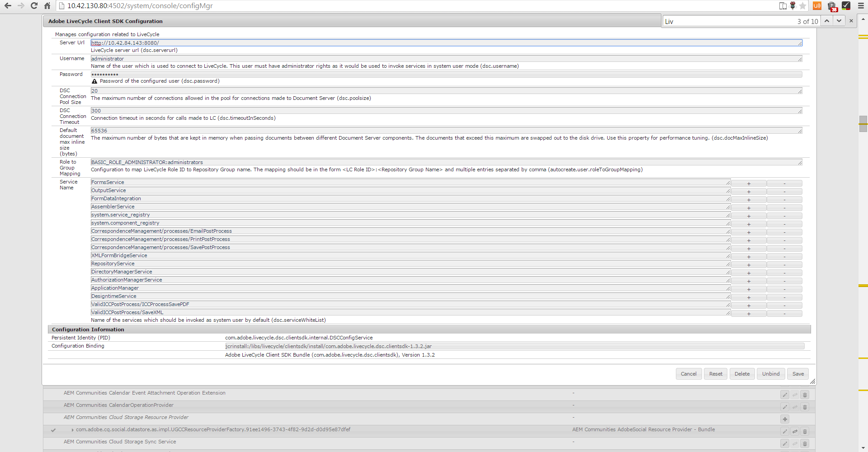Edit the Default document max inline size field

tap(447, 131)
